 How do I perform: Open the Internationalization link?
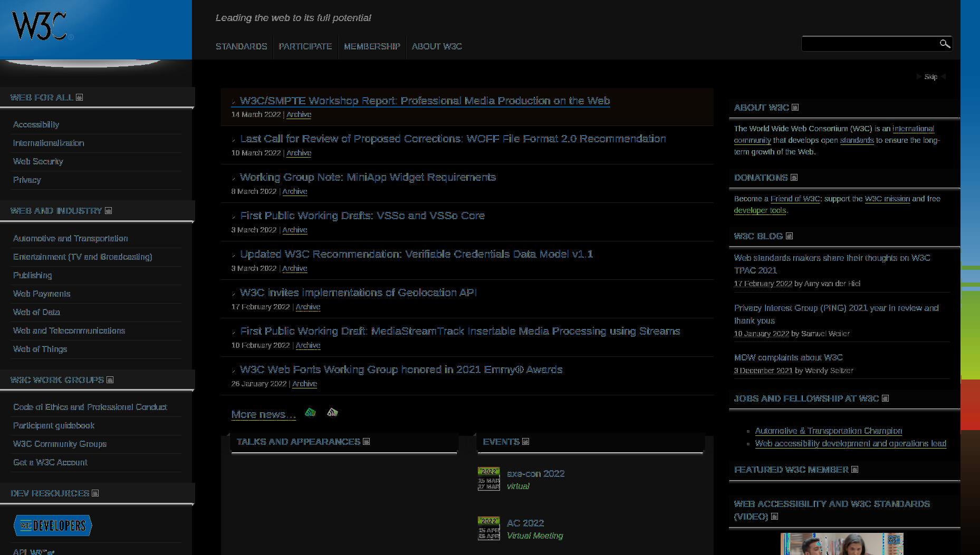click(x=49, y=143)
